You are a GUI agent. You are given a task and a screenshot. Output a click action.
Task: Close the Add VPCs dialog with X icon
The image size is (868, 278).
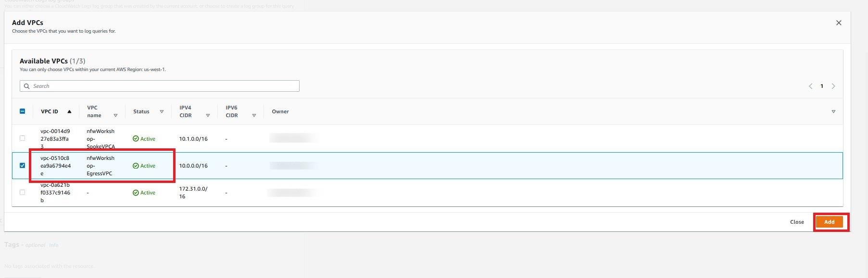(839, 23)
